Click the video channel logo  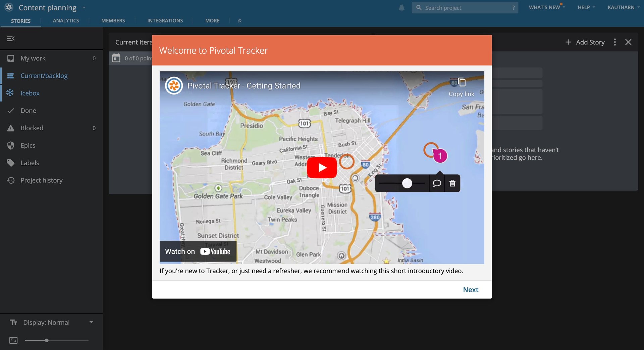pyautogui.click(x=174, y=85)
